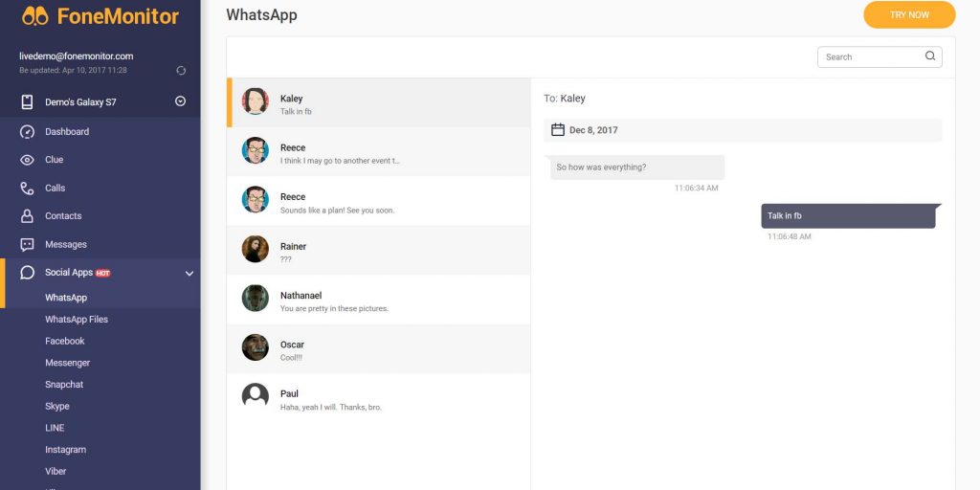This screenshot has height=490, width=980.
Task: Go to Instagram monitoring page
Action: [x=65, y=450]
